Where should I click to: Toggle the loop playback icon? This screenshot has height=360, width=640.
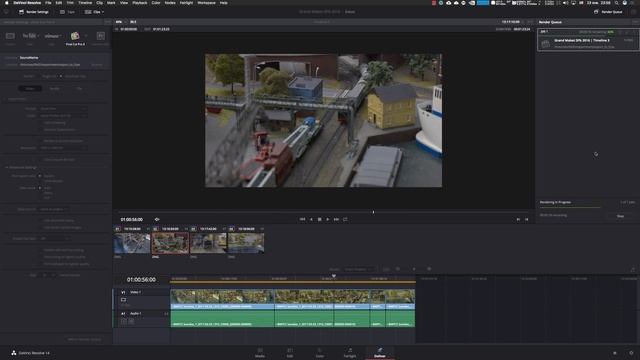(x=345, y=220)
